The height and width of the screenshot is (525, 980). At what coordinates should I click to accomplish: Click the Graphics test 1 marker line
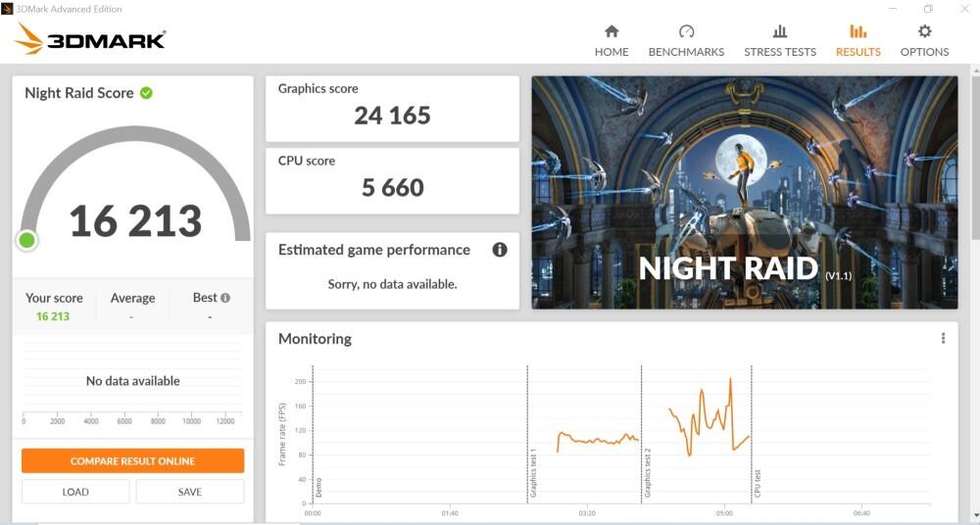[527, 434]
